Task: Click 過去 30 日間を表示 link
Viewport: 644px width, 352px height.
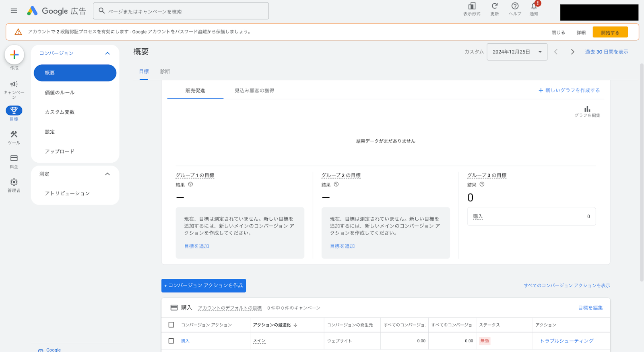Action: (x=607, y=52)
